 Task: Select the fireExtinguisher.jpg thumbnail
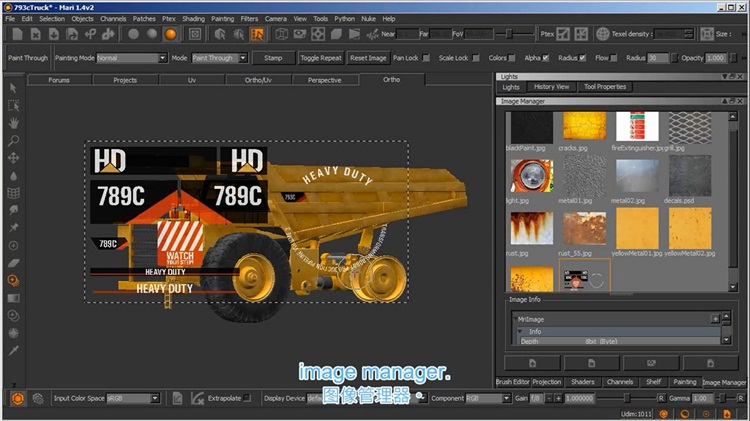click(x=637, y=127)
